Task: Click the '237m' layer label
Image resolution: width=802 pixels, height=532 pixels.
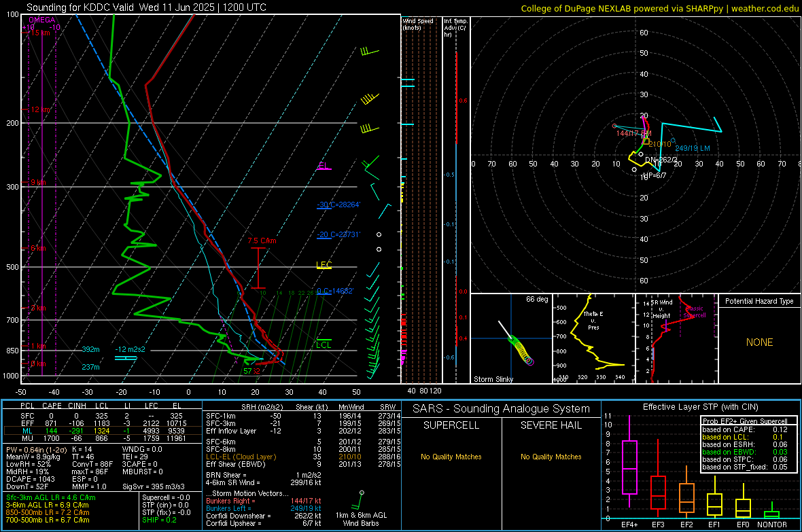Action: click(90, 367)
